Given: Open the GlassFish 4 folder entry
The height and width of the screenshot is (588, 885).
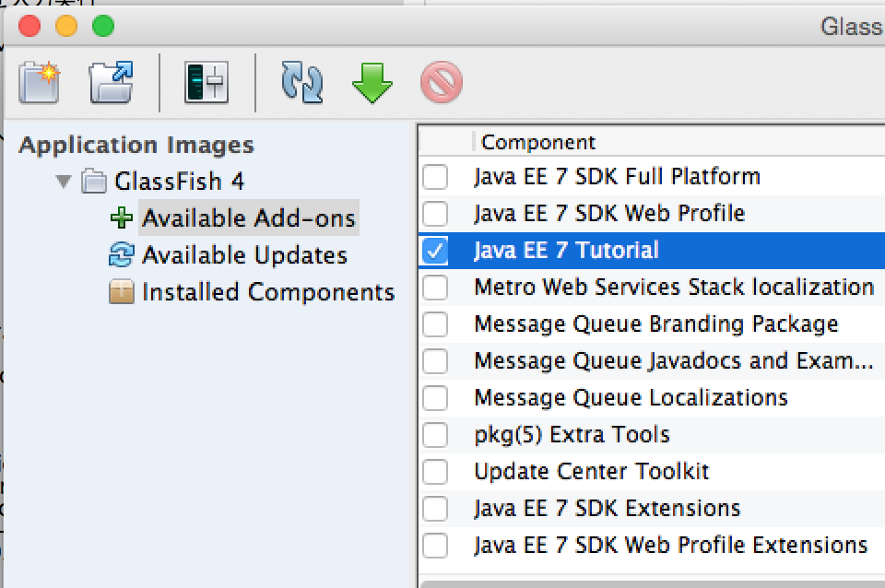Looking at the screenshot, I should click(x=179, y=182).
